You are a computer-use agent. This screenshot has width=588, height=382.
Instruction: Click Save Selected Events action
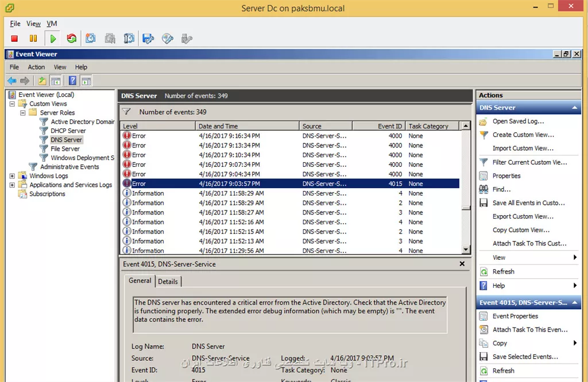[x=525, y=357]
